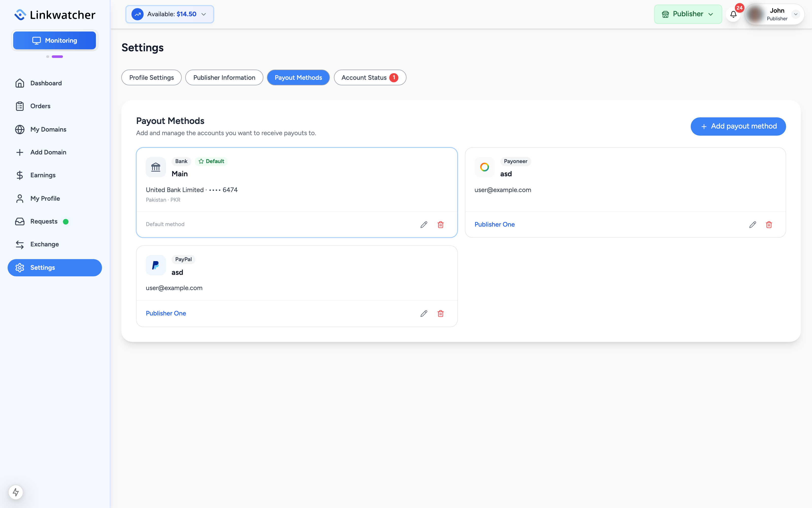Click the Payoneer type badge

pos(515,161)
